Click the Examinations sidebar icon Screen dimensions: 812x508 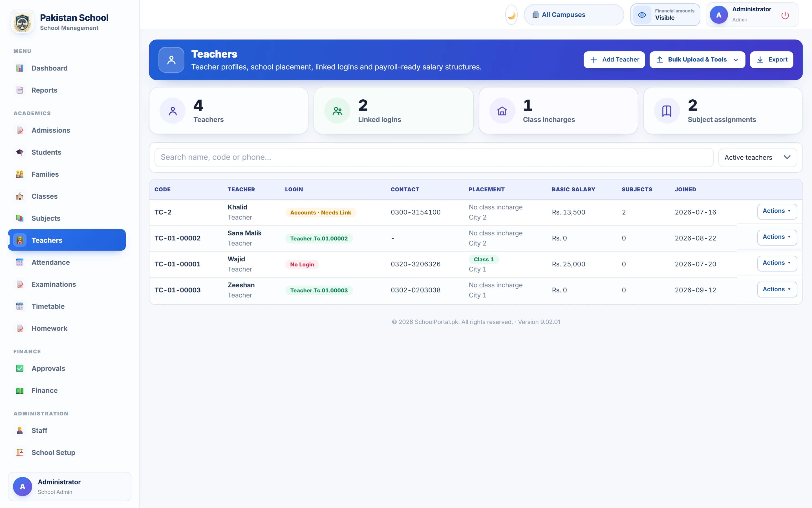pyautogui.click(x=20, y=284)
